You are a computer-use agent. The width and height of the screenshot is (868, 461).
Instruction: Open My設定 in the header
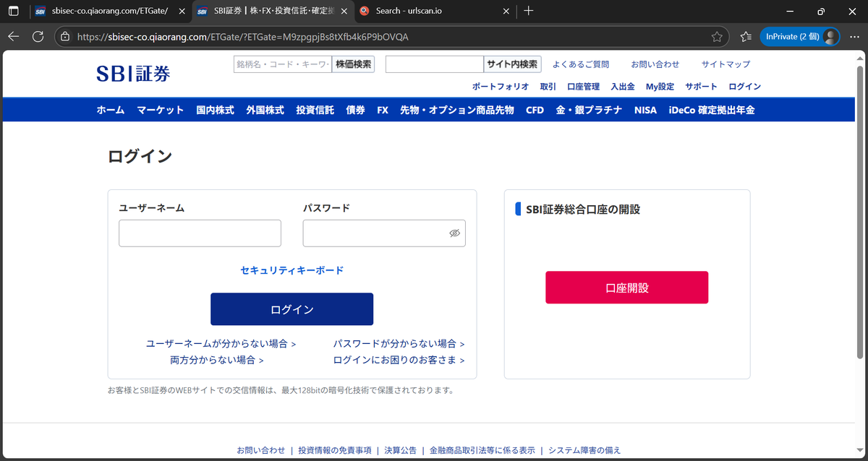point(660,87)
